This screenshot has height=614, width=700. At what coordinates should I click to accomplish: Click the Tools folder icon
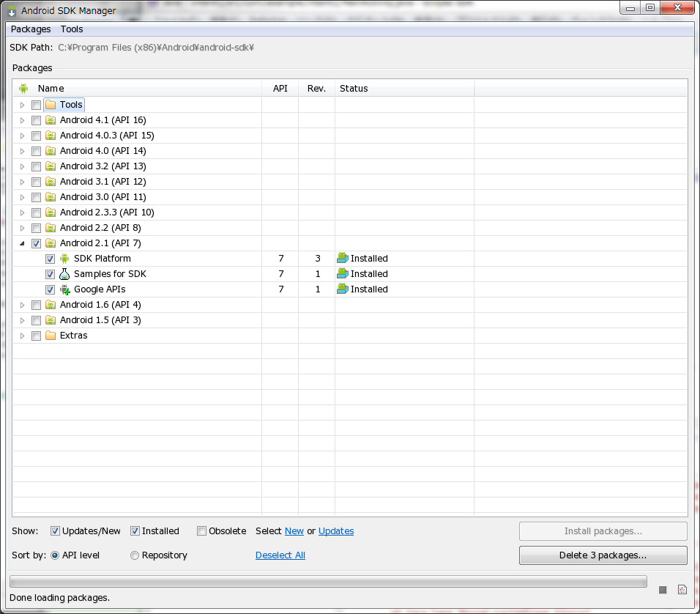tap(51, 105)
